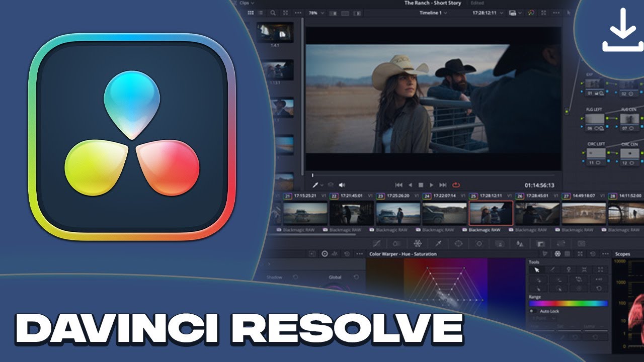Screen dimensions: 644x362
Task: Select the Qualifier eyedropper palette icon
Action: coord(438,243)
